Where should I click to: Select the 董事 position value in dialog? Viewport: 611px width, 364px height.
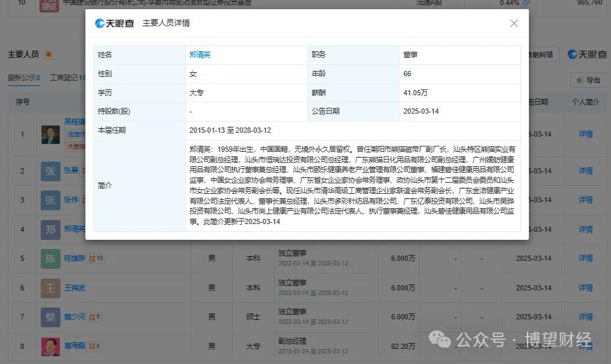coord(411,55)
